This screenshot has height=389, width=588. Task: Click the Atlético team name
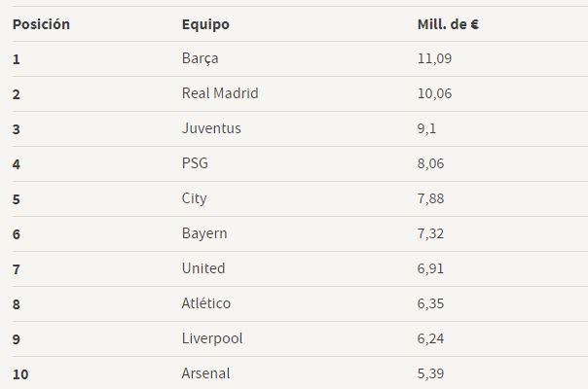(x=206, y=303)
